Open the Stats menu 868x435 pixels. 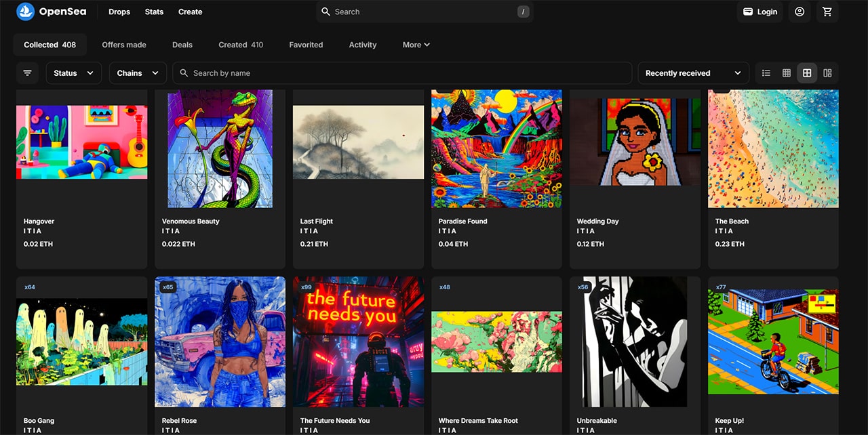point(154,12)
